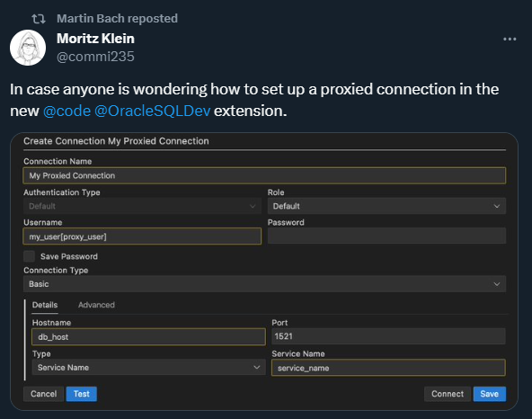Click the Service Name input field
Viewport: 532px width, 419px height.
(388, 368)
